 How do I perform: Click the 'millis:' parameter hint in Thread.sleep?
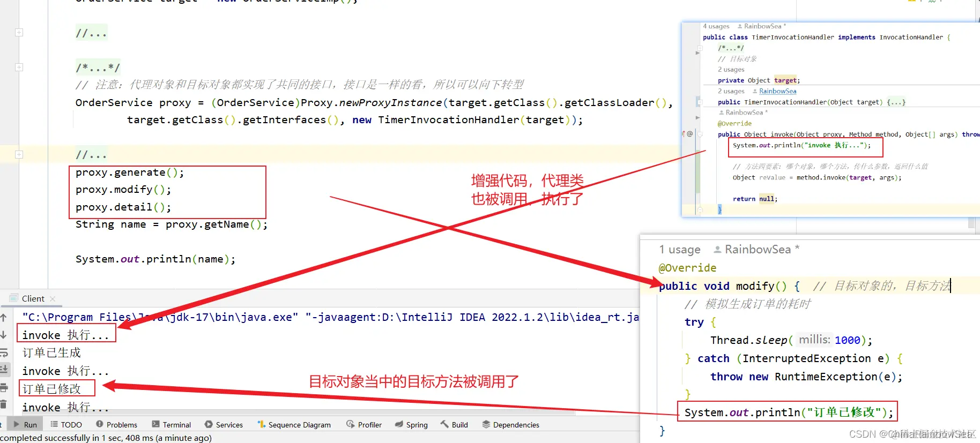click(814, 340)
